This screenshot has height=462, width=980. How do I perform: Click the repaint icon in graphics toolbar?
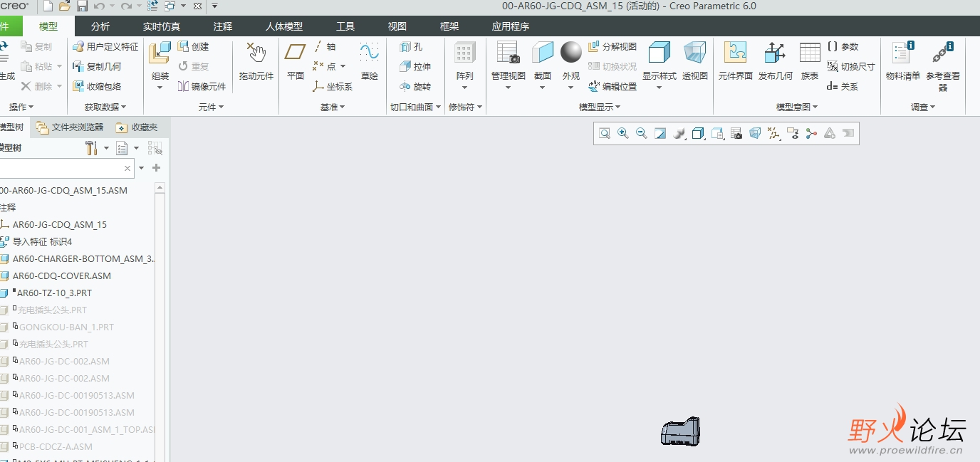[x=660, y=133]
